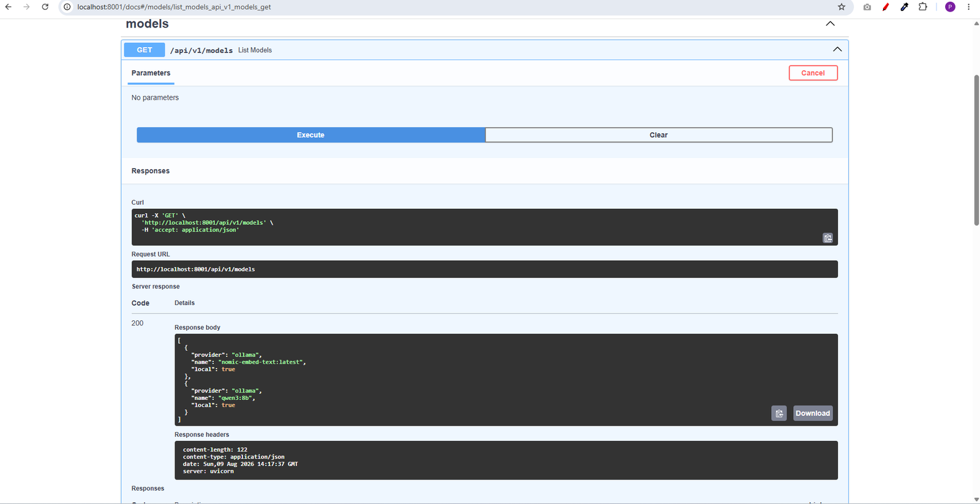980x504 pixels.
Task: Click the List Models summary text
Action: (x=255, y=50)
